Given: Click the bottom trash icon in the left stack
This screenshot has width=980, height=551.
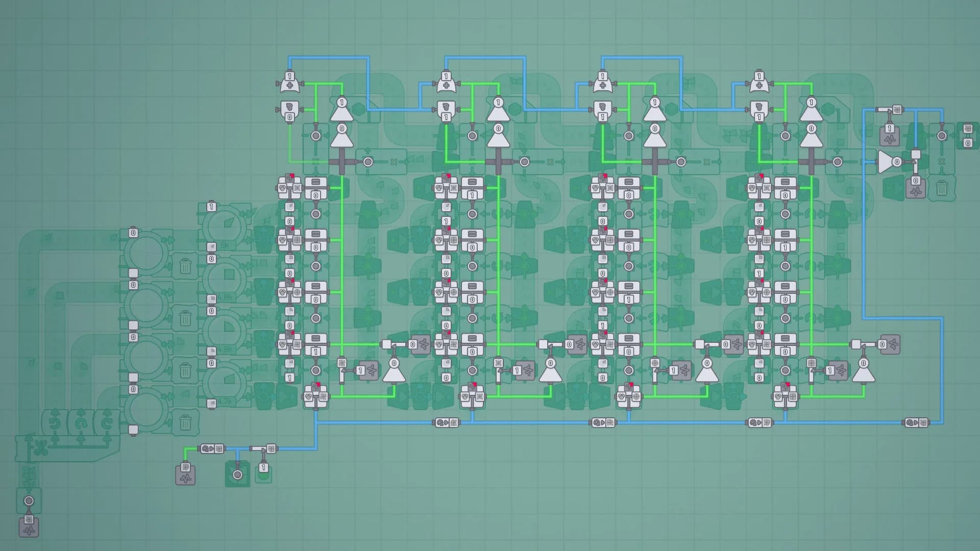Looking at the screenshot, I should pyautogui.click(x=185, y=422).
